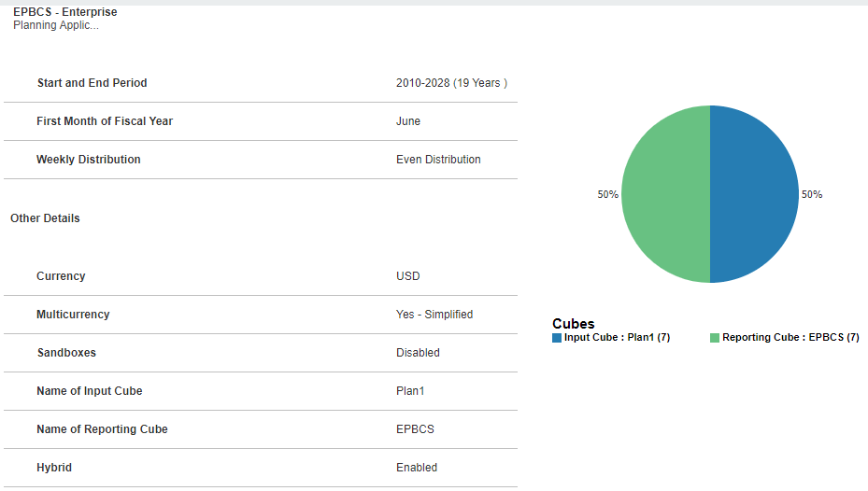Click the Hybrid 'Enabled' status
Image resolution: width=868 pixels, height=491 pixels.
[417, 468]
